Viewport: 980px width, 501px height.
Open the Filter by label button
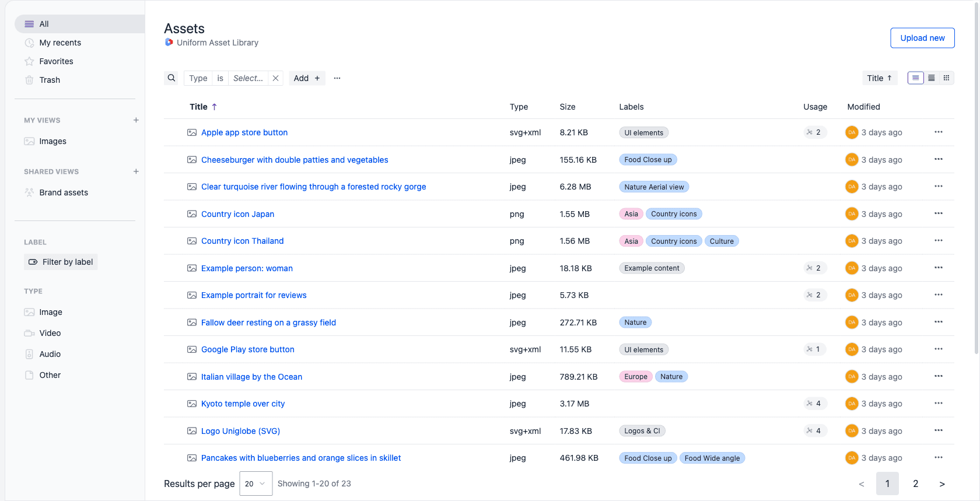click(x=61, y=262)
